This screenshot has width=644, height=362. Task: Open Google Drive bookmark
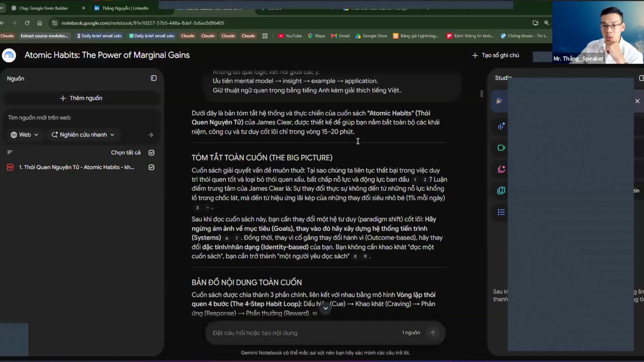click(371, 36)
